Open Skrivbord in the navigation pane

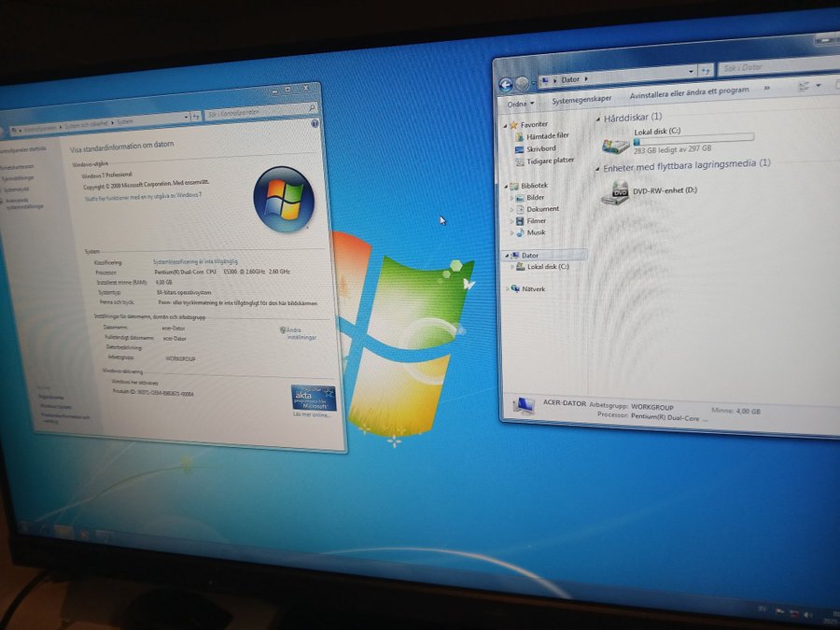pyautogui.click(x=540, y=148)
